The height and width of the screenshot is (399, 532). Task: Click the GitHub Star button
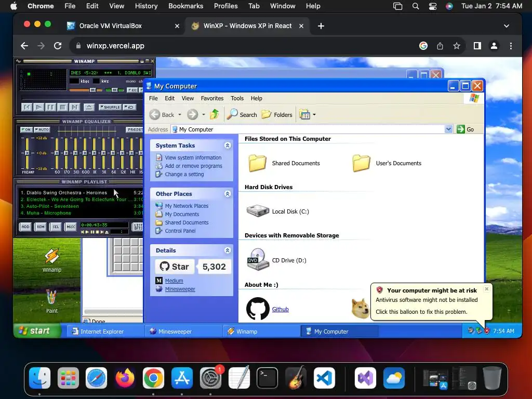[175, 267]
